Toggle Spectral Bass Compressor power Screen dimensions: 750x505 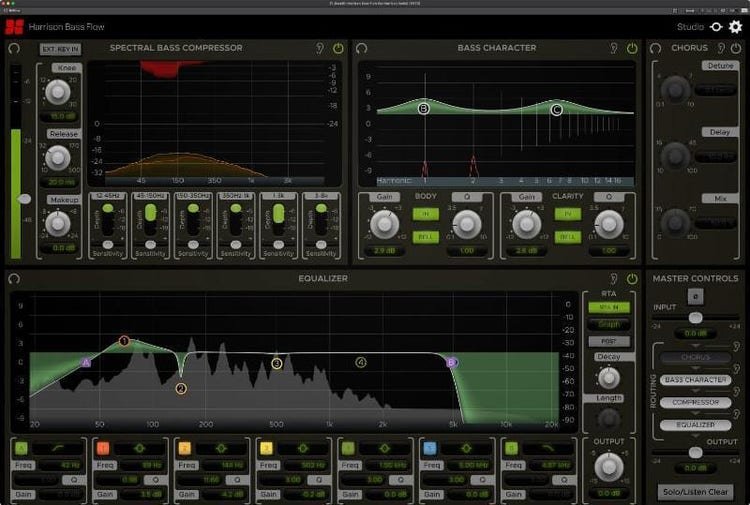pos(338,48)
